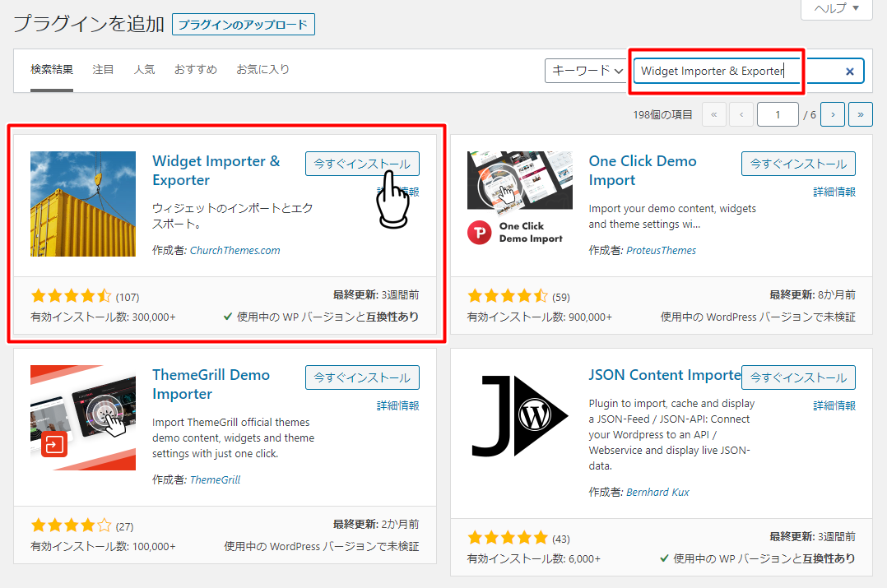
Task: Click star rating of JSON Content Importer
Action: (508, 538)
